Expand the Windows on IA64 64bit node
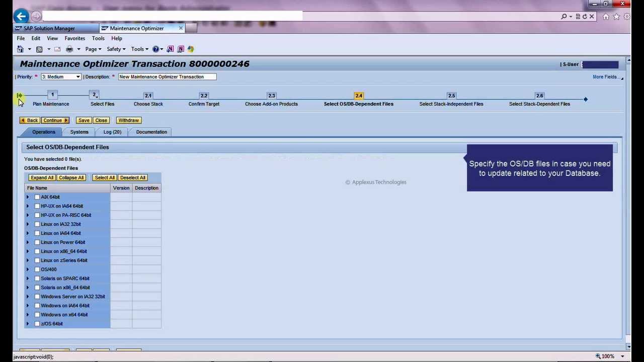The image size is (644, 362). click(x=28, y=306)
